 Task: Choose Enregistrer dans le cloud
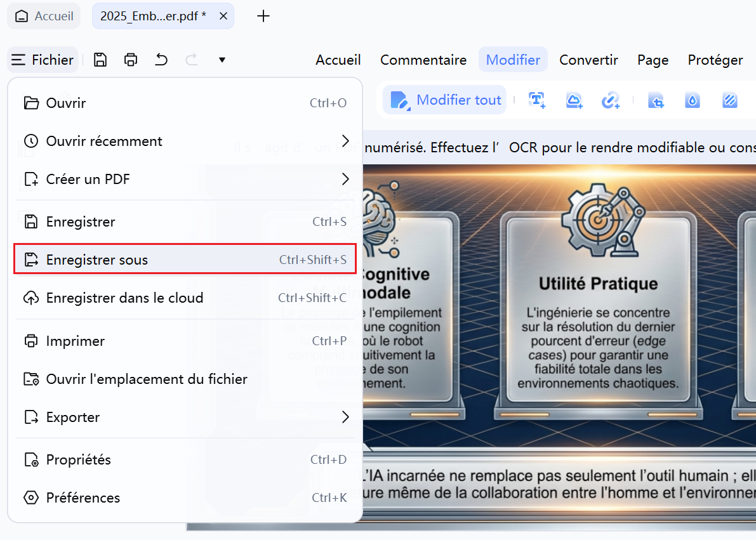coord(185,298)
